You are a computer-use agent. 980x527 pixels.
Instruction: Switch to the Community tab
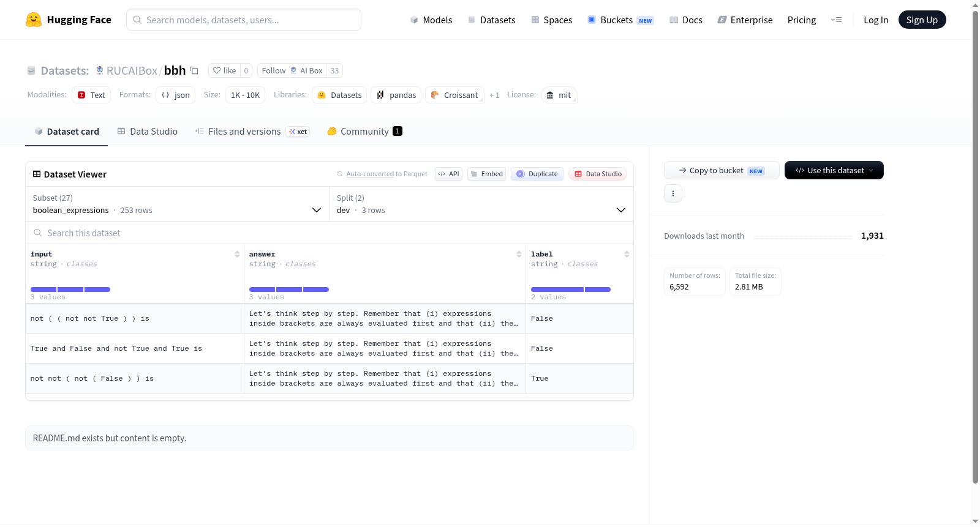pos(364,132)
